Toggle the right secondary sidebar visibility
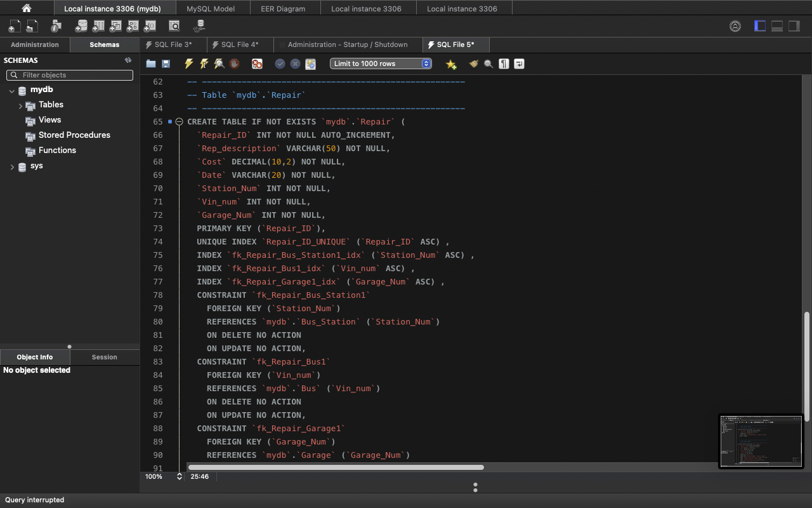The image size is (812, 508). coord(794,26)
